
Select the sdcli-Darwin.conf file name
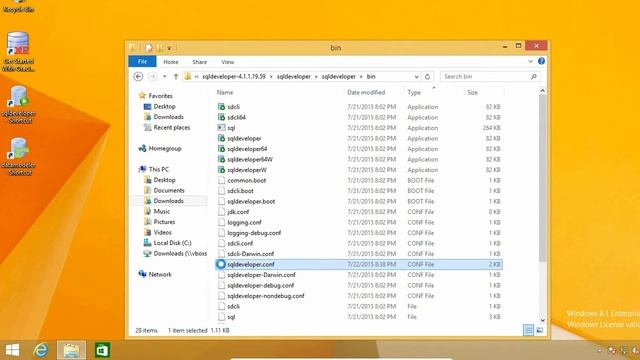pyautogui.click(x=250, y=254)
